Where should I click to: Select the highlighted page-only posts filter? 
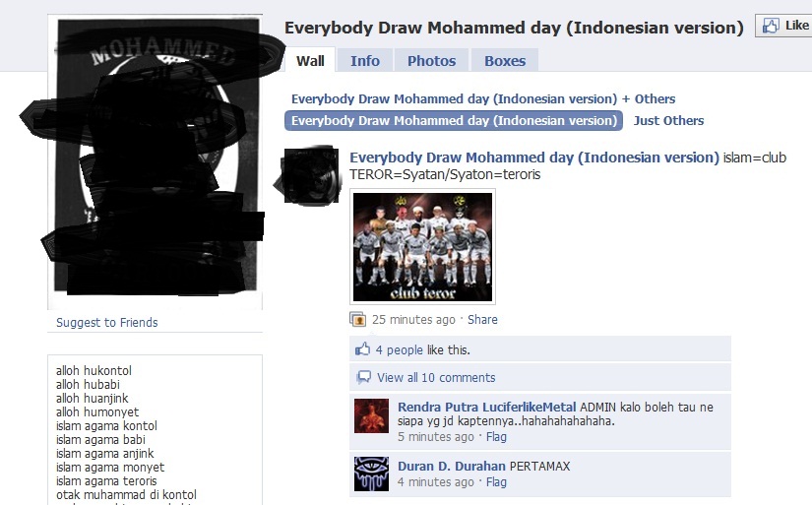pos(454,121)
